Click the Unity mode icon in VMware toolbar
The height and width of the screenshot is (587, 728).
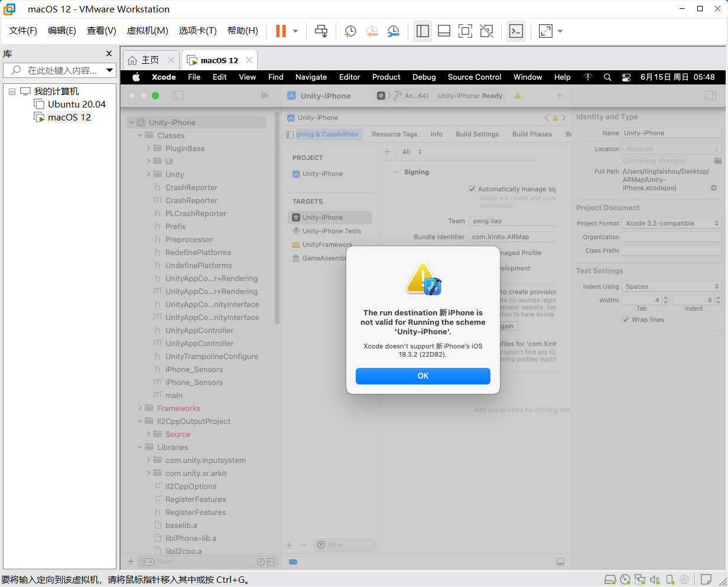[486, 31]
